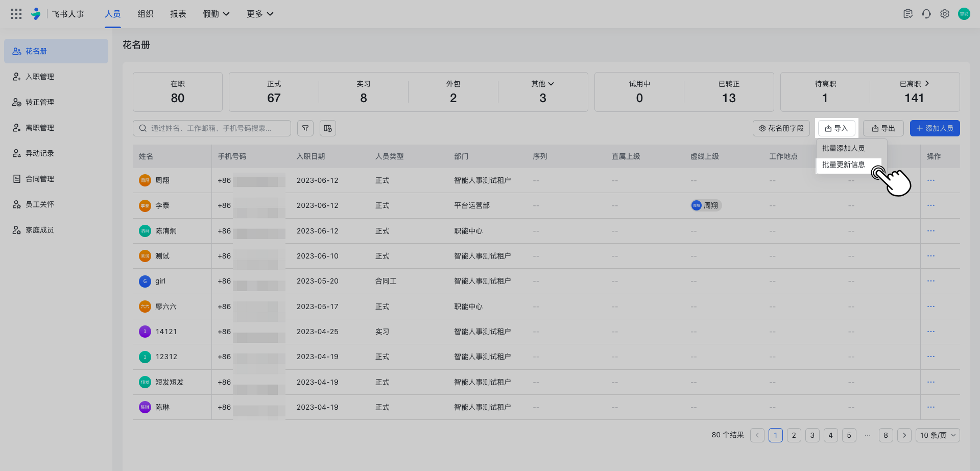Open the 10 条/页 page size dropdown

point(938,435)
